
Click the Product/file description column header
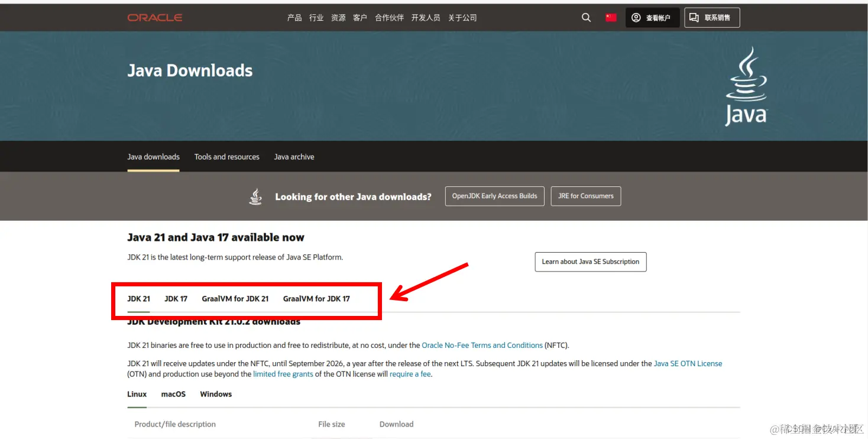coord(175,424)
